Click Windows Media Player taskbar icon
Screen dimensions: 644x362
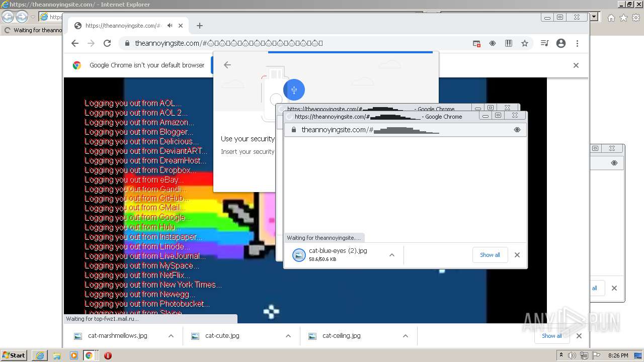tap(74, 355)
